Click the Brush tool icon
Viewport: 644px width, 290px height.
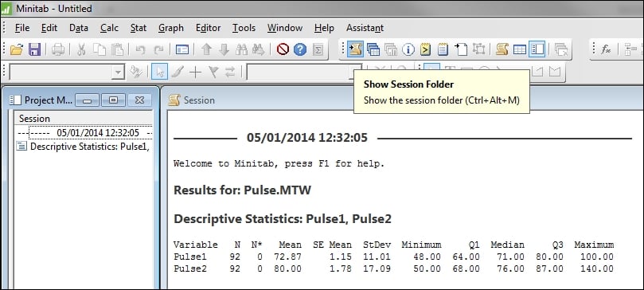[177, 72]
